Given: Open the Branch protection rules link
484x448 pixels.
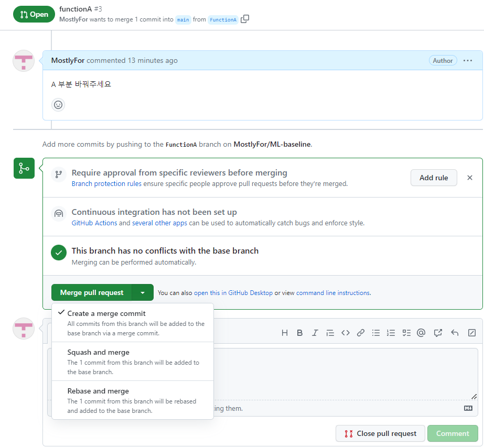Looking at the screenshot, I should 106,183.
